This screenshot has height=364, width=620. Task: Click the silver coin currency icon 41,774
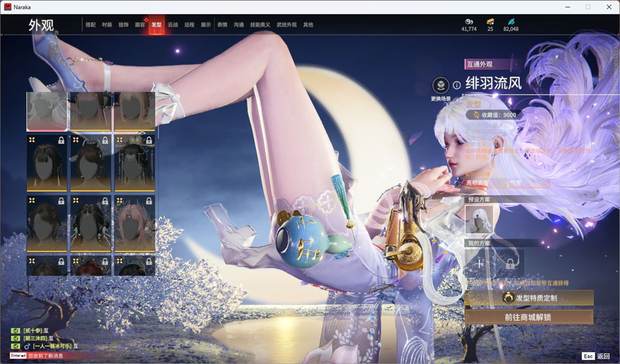point(469,22)
